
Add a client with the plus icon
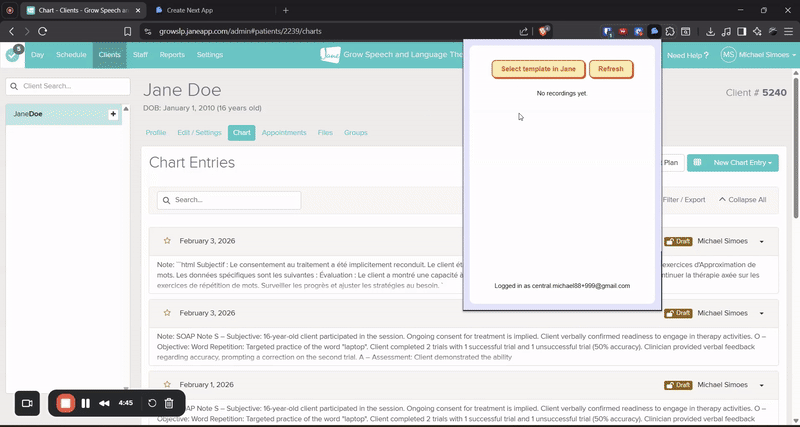click(x=113, y=115)
